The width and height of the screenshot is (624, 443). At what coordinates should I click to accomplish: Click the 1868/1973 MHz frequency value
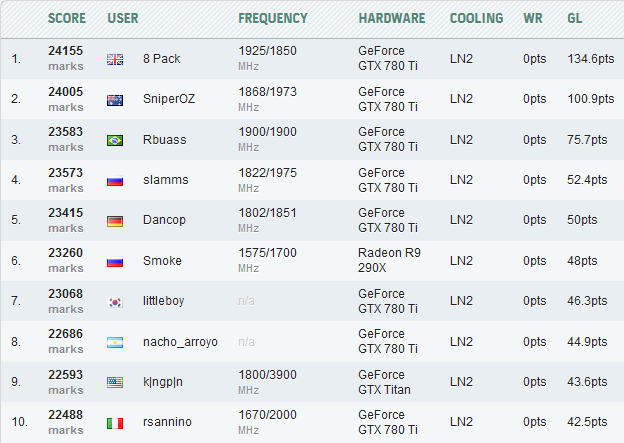click(267, 99)
